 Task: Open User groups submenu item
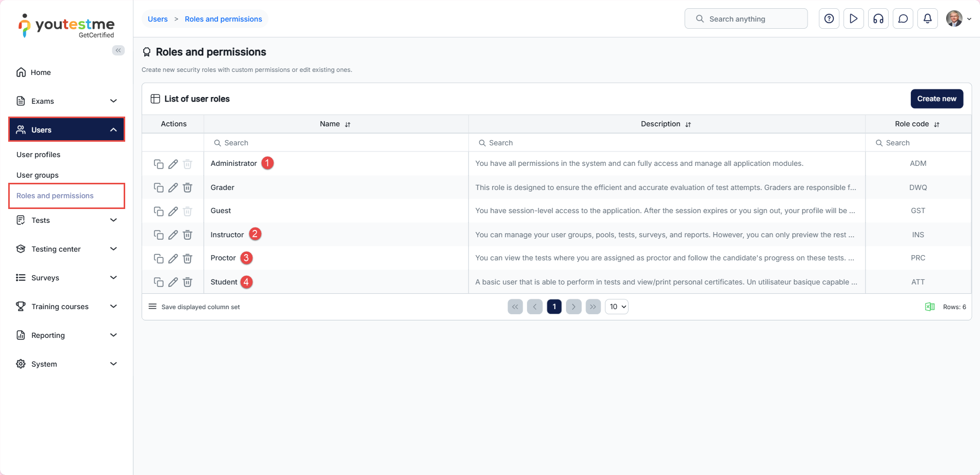tap(37, 175)
